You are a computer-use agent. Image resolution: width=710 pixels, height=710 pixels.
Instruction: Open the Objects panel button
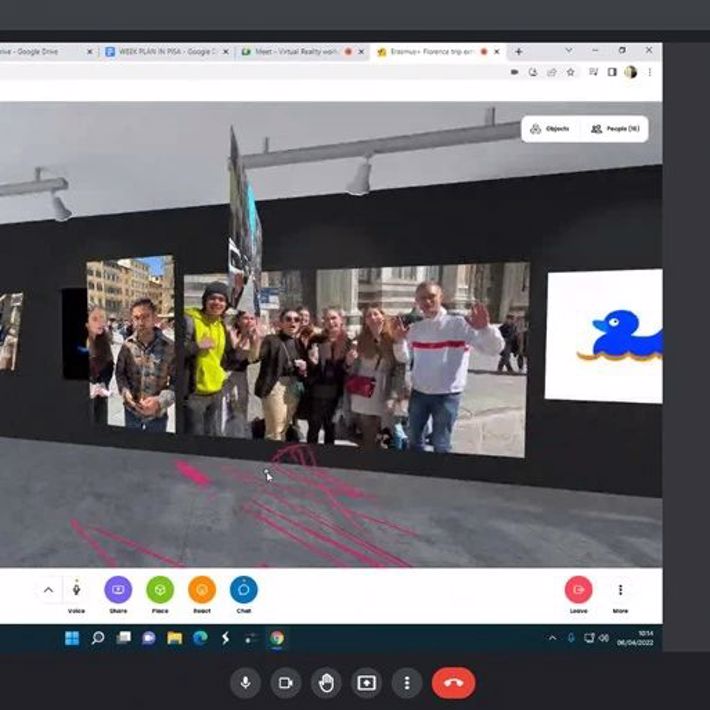pos(550,129)
